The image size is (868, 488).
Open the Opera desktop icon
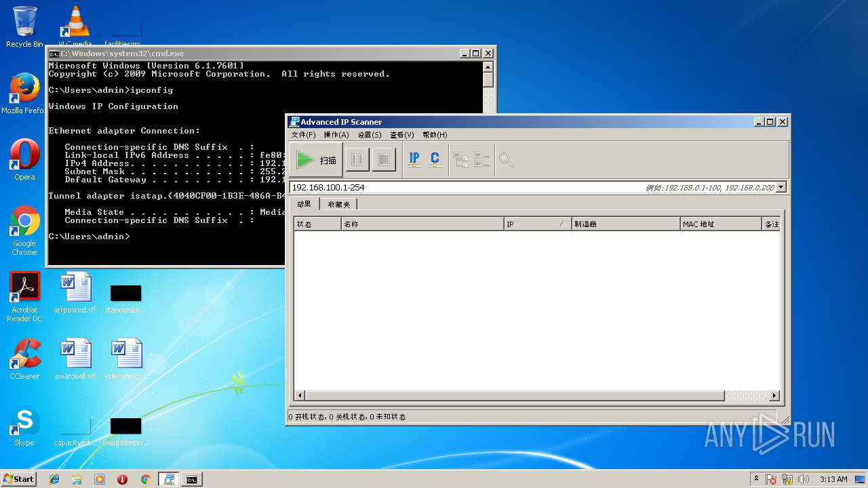pos(24,160)
